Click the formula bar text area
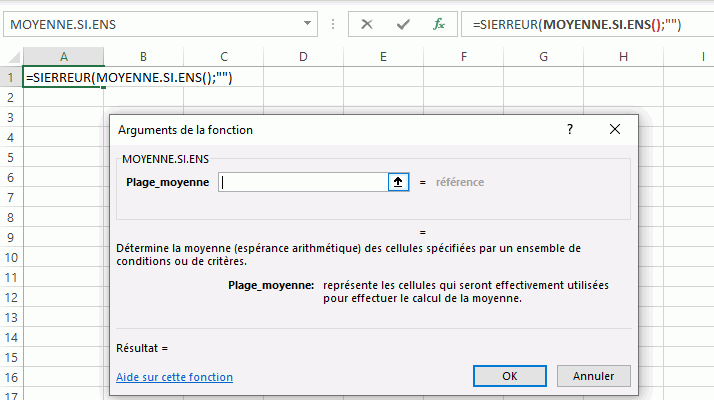The image size is (714, 400). 590,24
